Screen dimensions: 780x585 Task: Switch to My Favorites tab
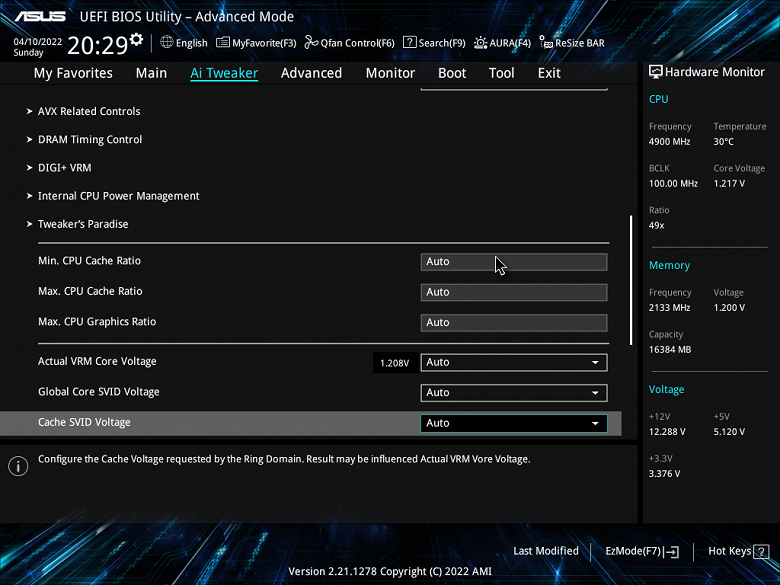pyautogui.click(x=73, y=73)
